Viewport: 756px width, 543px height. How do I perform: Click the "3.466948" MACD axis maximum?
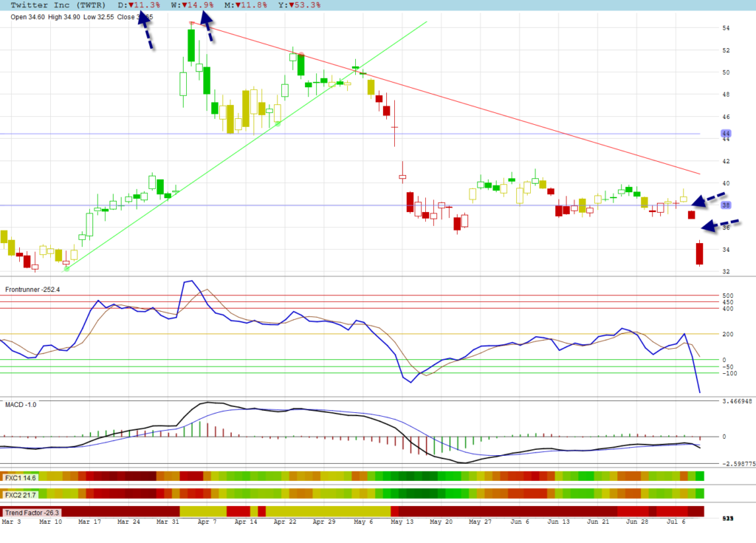(738, 401)
